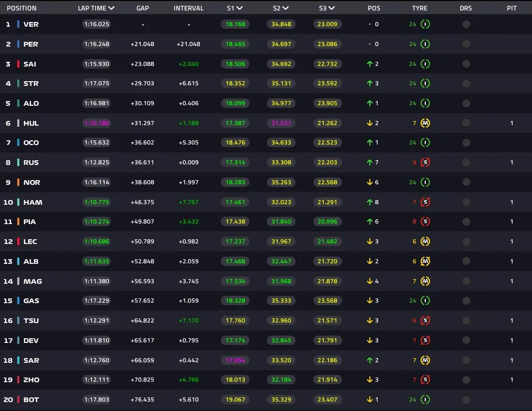Click Verstappen's intermediate tyre icon
The image size is (532, 411).
426,25
